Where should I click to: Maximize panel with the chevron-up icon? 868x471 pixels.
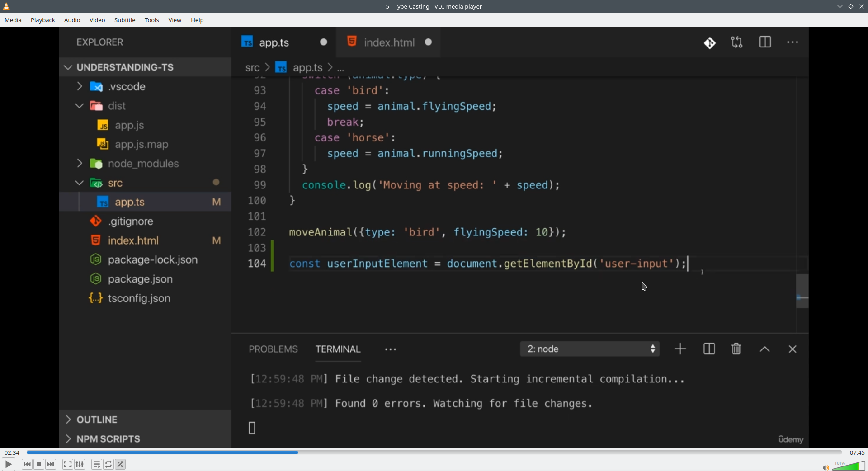point(764,349)
